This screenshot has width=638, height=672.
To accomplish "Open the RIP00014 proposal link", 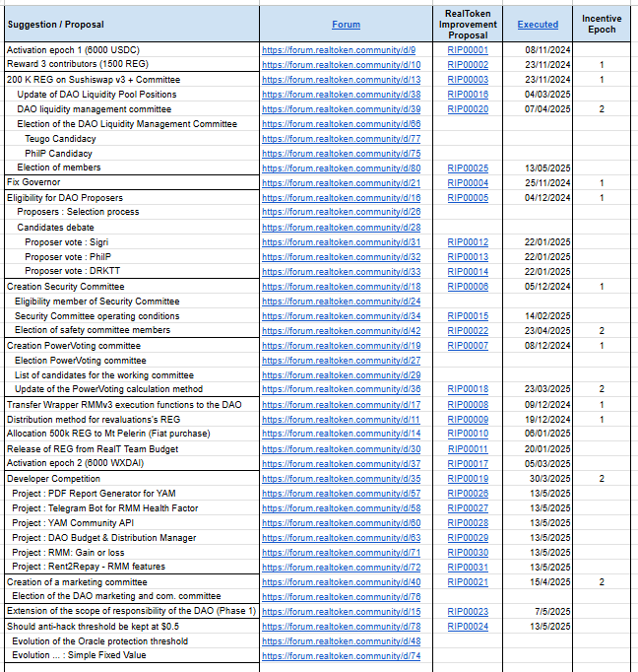I will pos(468,272).
